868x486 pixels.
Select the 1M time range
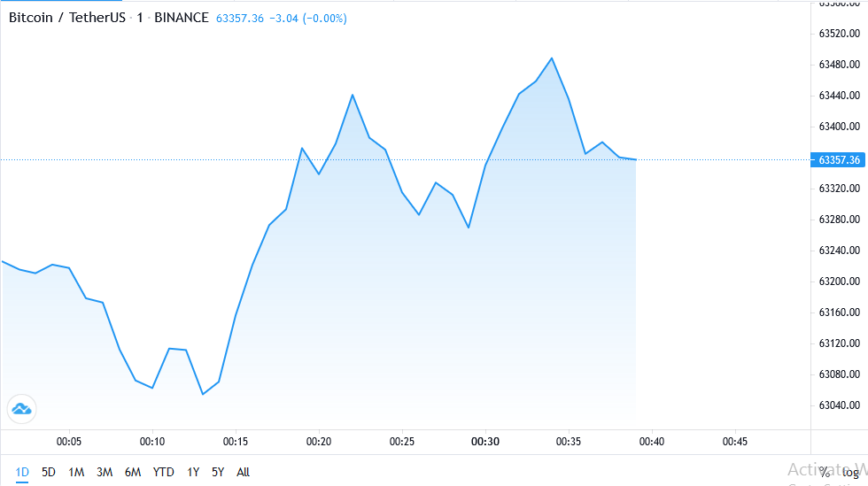pos(76,472)
